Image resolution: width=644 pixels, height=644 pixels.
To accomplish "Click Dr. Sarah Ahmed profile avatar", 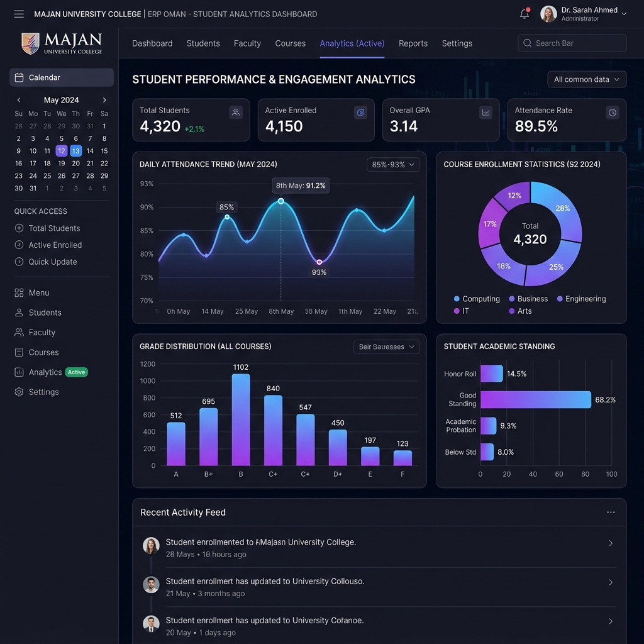I will click(548, 14).
